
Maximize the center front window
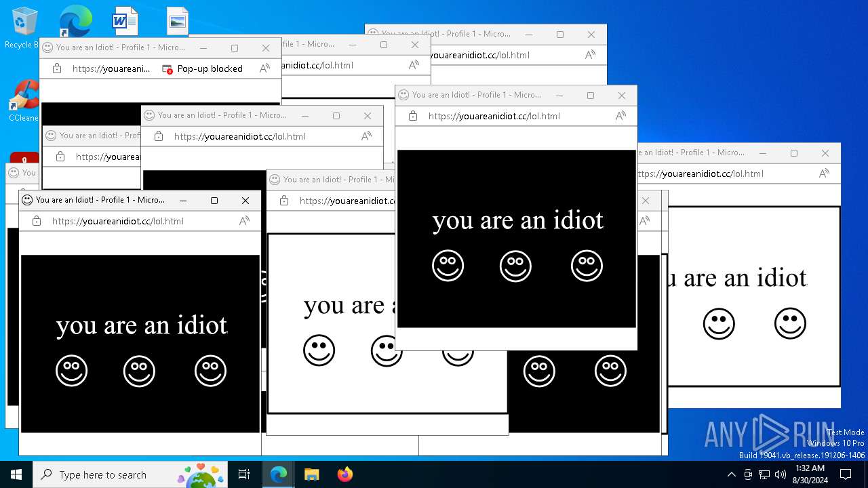click(591, 96)
